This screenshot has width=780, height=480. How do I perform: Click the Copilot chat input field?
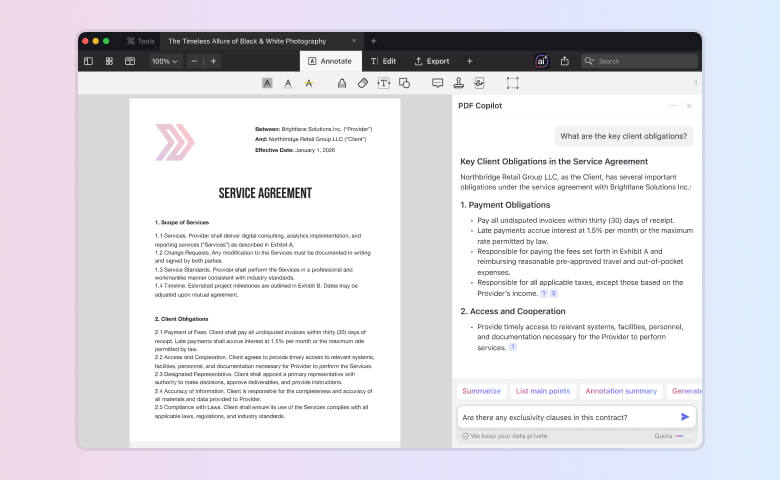pos(565,416)
